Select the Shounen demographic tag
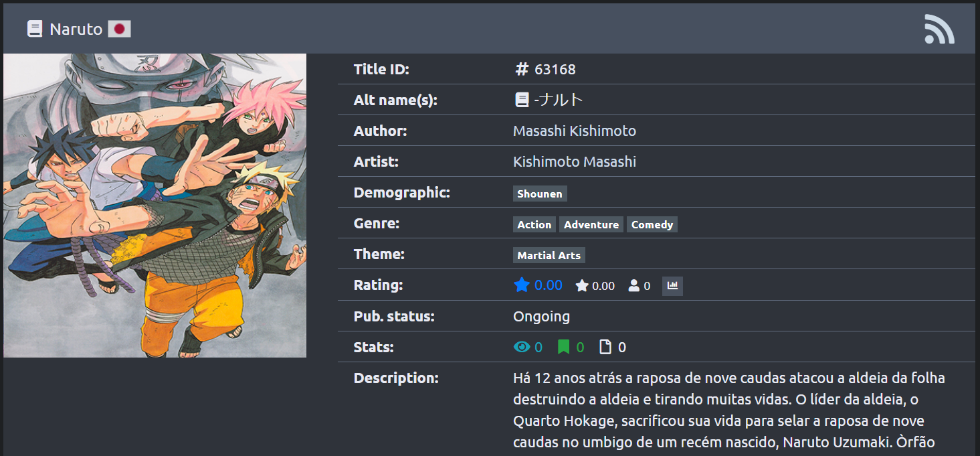 (540, 194)
